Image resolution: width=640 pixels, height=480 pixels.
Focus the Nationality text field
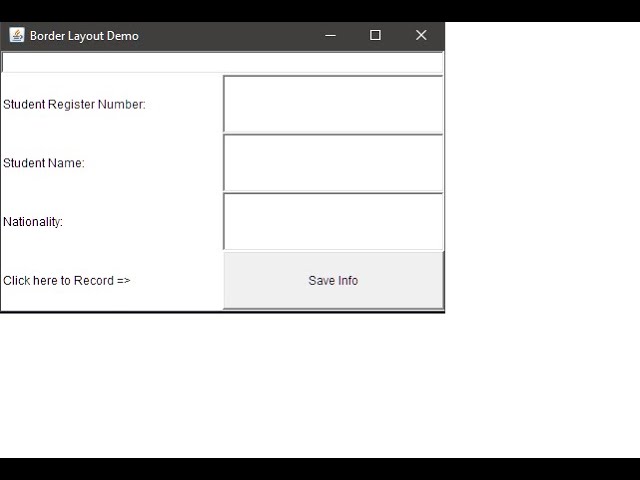(333, 222)
